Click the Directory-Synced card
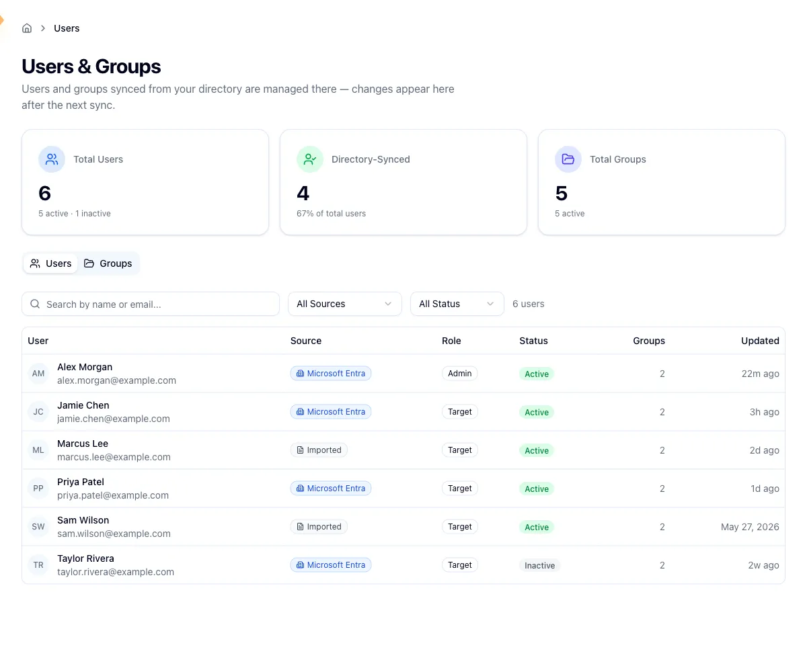Viewport: 807px width, 672px height. point(403,182)
